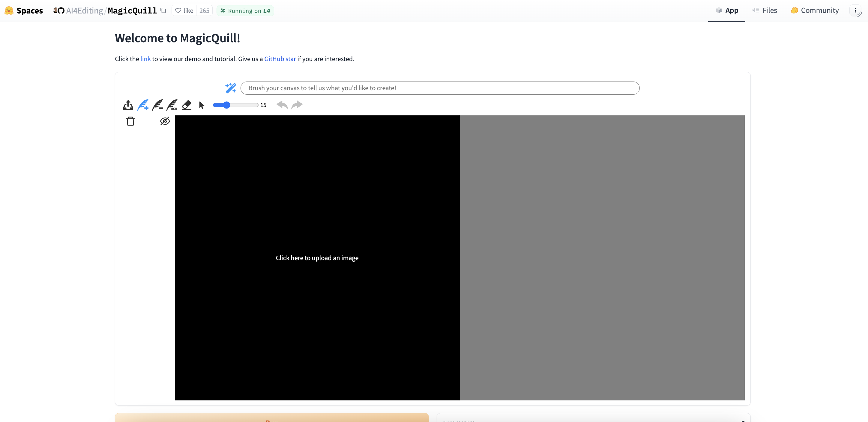Open the MagicQuill space title link

tap(132, 11)
